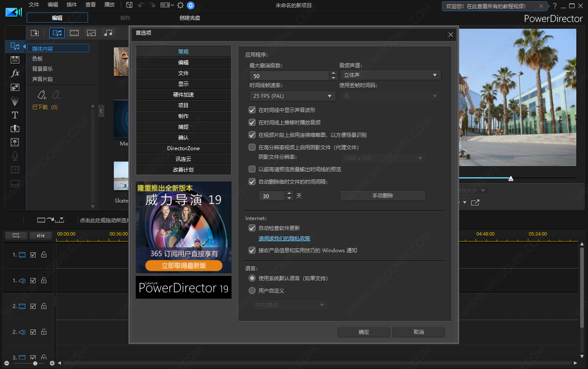Open the 16:9 aspect ratio dropdown

tap(167, 5)
